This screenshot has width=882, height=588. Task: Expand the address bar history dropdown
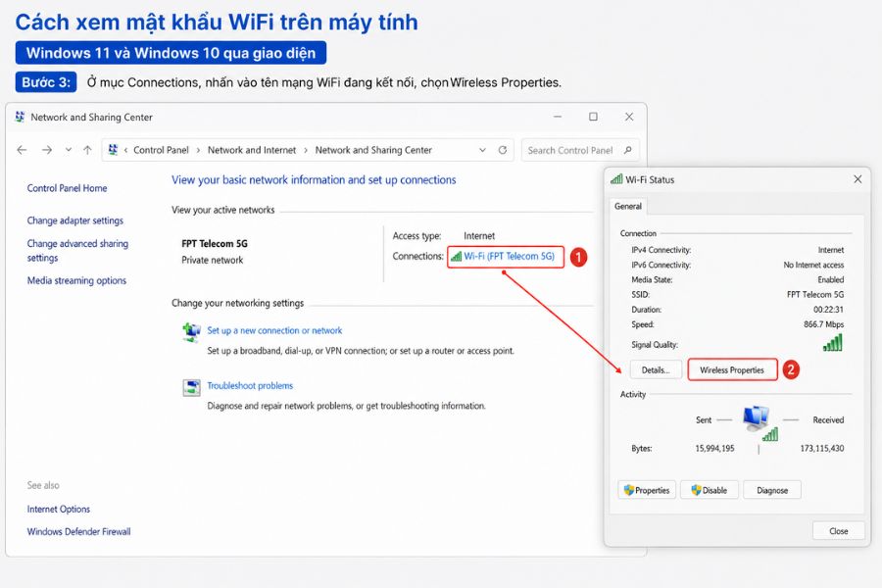tap(482, 150)
